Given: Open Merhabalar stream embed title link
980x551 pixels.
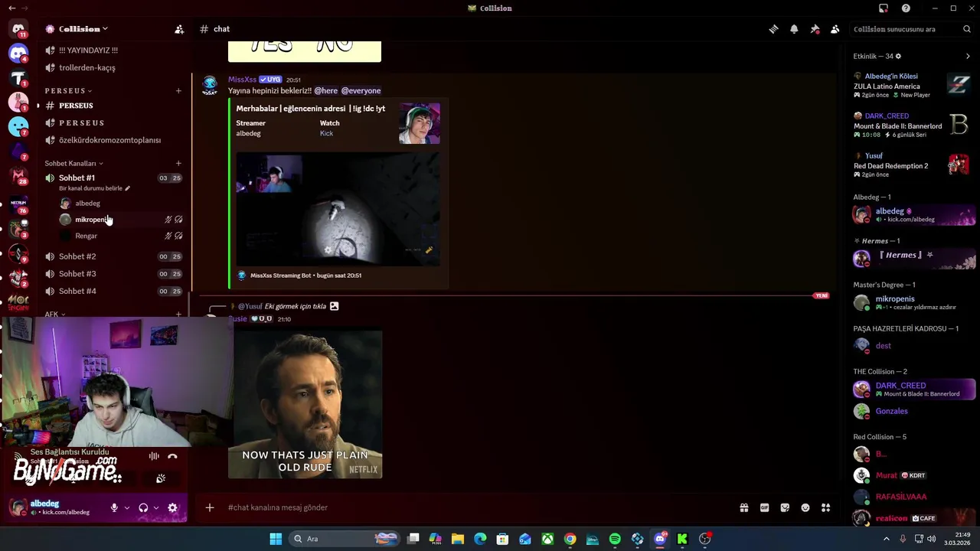Looking at the screenshot, I should [310, 109].
